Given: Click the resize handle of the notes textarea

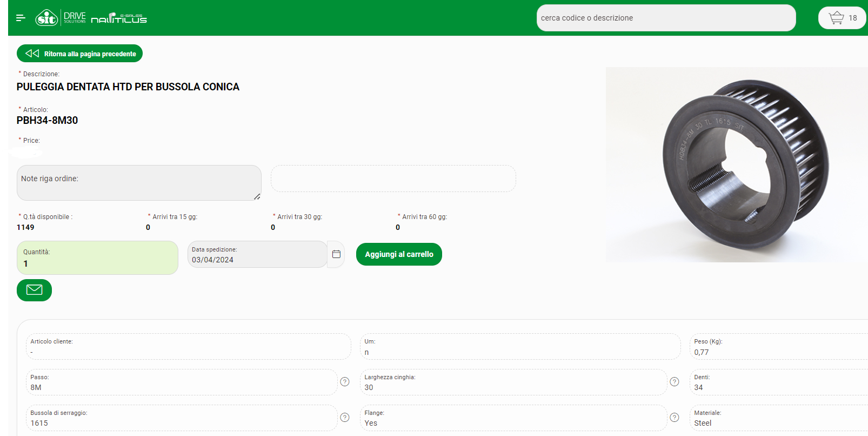Looking at the screenshot, I should pos(257,197).
